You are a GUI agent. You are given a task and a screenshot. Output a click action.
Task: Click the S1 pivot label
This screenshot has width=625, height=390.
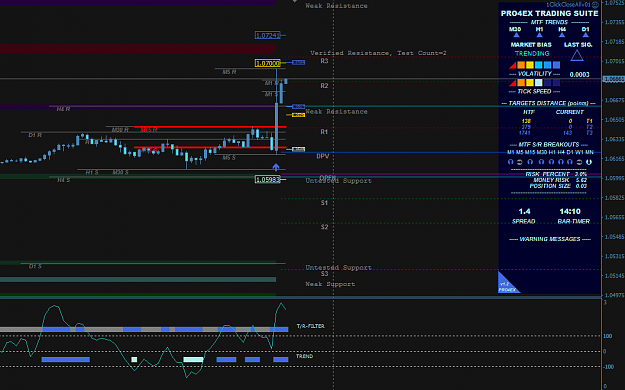[x=324, y=203]
